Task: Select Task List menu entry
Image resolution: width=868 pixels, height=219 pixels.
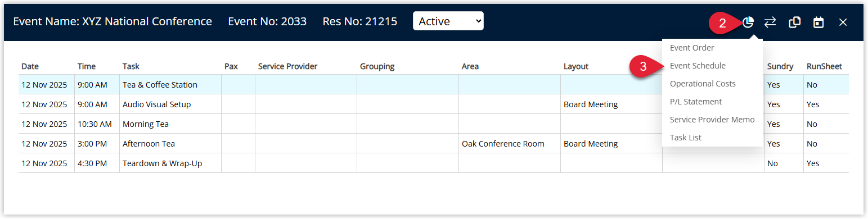Action: coord(686,138)
